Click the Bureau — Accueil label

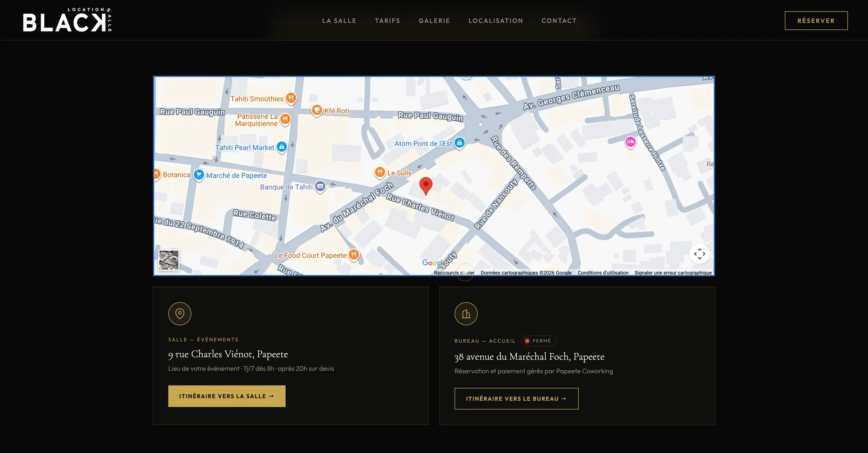coord(485,341)
